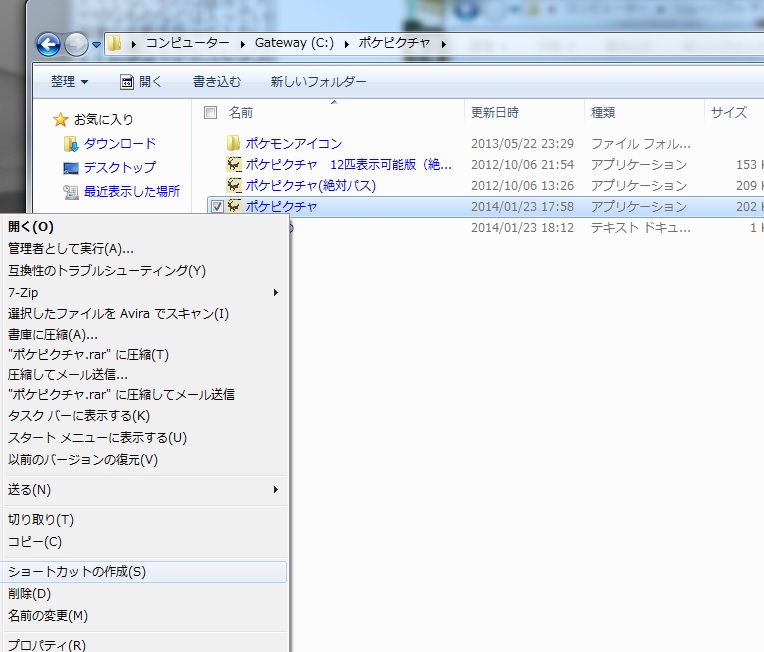Choose 選択したファイルを Avira でスキャン(I)
764x652 pixels.
pyautogui.click(x=145, y=313)
